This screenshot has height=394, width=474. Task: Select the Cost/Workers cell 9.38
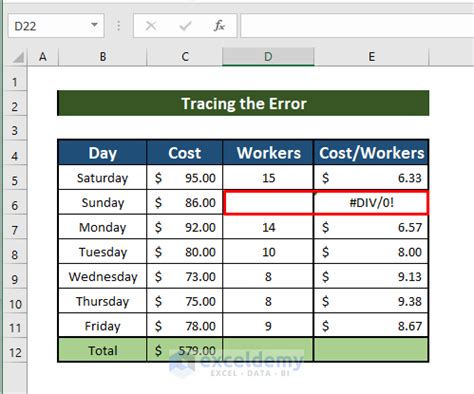pyautogui.click(x=371, y=301)
